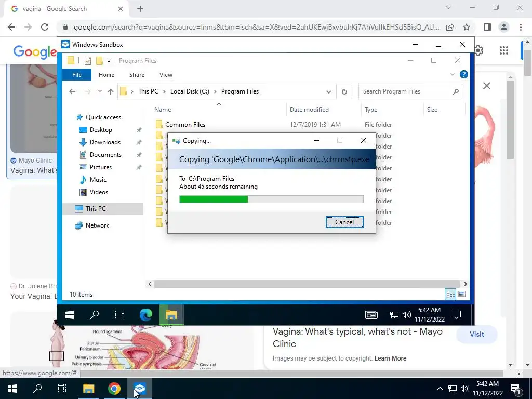
Task: Open Chrome side panel
Action: [x=487, y=27]
